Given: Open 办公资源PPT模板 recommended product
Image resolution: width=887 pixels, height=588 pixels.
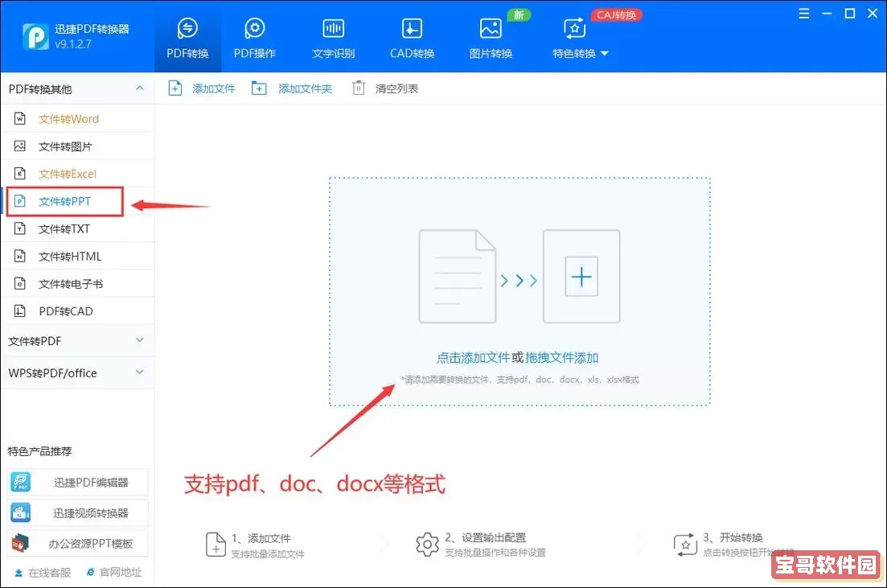Looking at the screenshot, I should (x=77, y=543).
